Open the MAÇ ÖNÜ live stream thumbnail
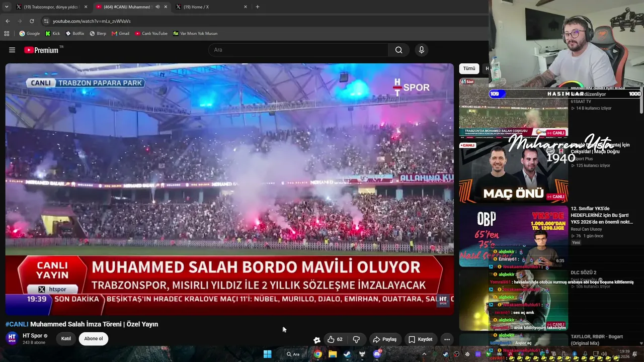Viewport: 644px width, 362px height. coord(513,172)
